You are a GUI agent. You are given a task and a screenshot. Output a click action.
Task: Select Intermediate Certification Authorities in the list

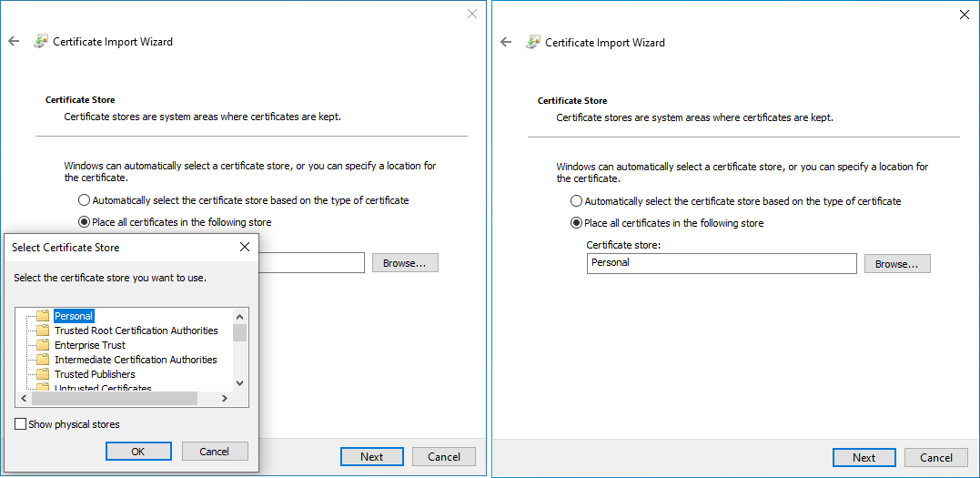pos(136,360)
